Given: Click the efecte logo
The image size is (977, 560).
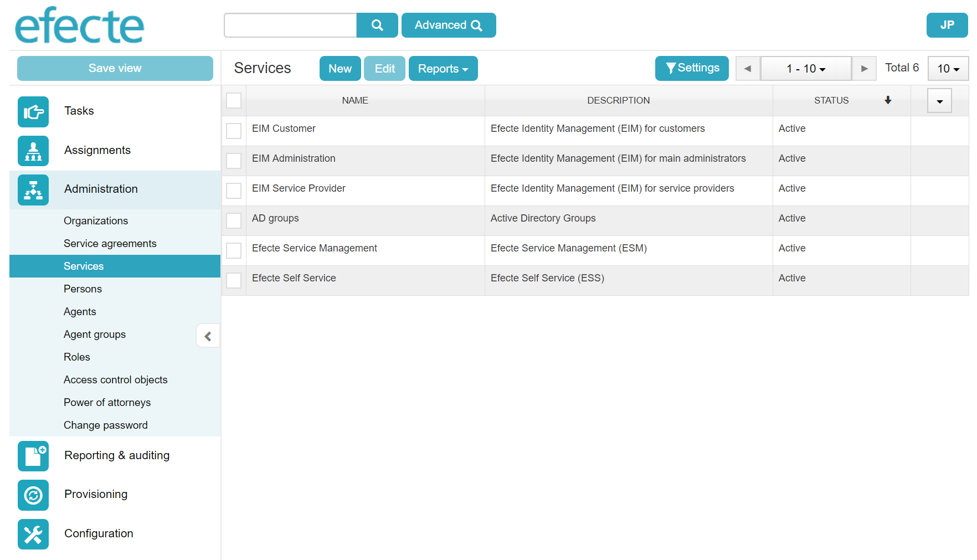Looking at the screenshot, I should point(79,25).
